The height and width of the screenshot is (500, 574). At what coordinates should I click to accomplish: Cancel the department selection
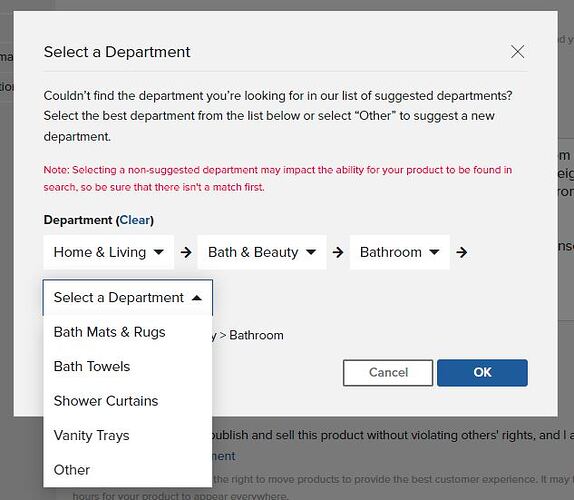pos(388,373)
